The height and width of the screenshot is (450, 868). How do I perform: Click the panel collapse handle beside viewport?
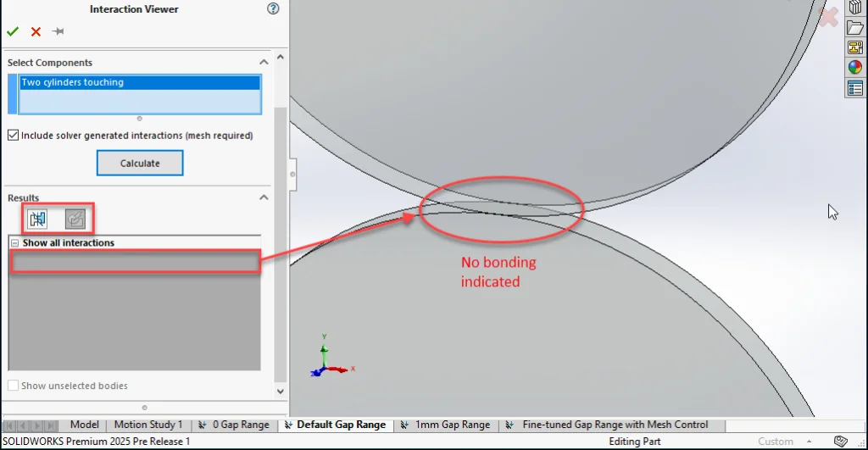coord(292,175)
